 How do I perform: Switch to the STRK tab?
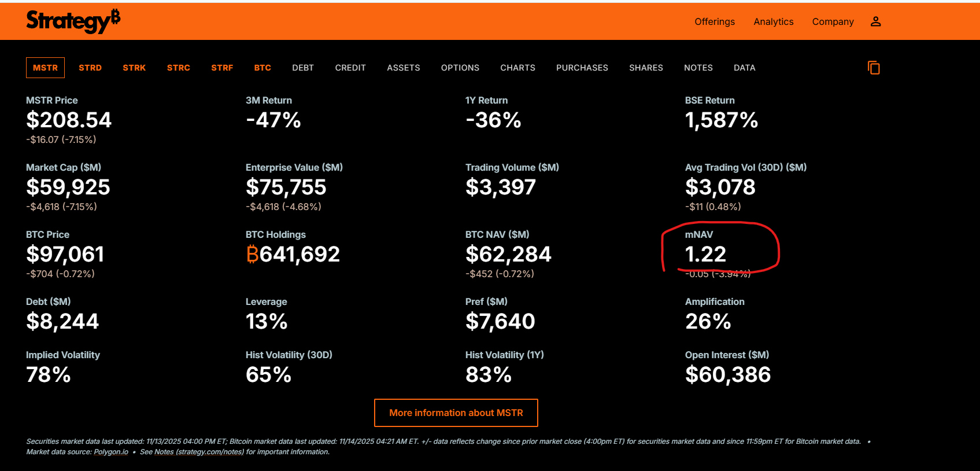[134, 68]
